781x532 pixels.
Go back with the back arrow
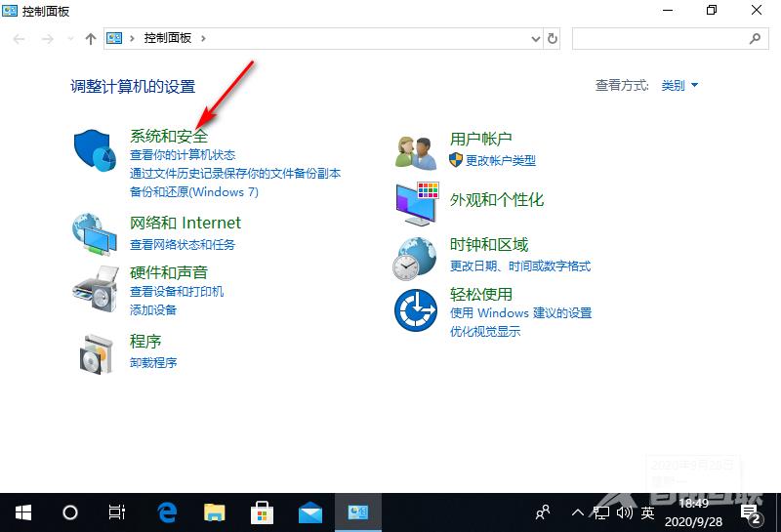[19, 39]
